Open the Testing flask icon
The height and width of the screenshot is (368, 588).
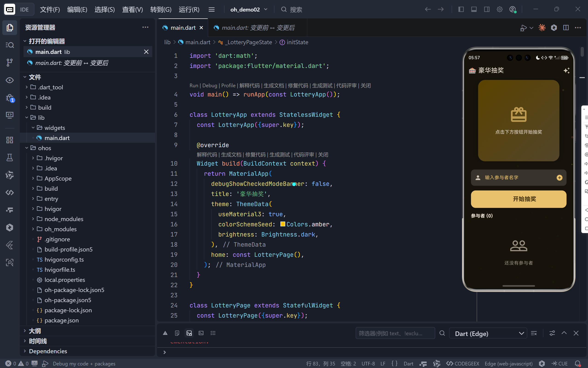click(x=9, y=158)
